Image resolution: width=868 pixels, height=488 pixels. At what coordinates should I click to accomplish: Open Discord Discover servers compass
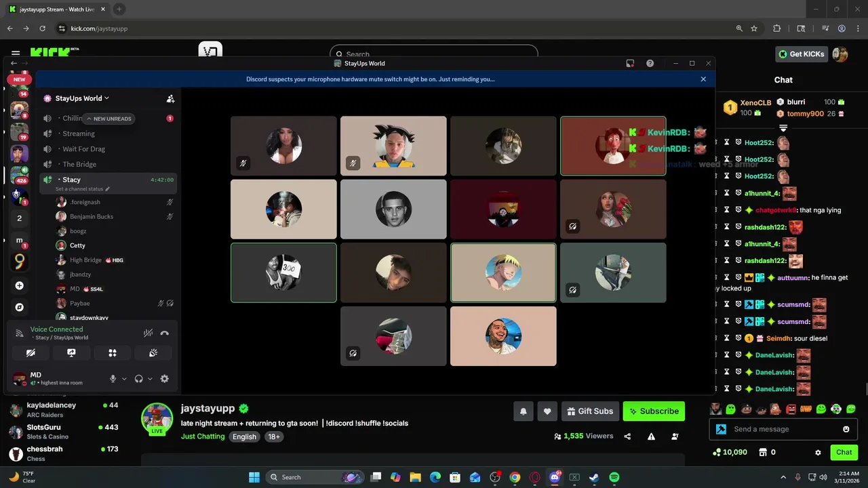point(19,307)
